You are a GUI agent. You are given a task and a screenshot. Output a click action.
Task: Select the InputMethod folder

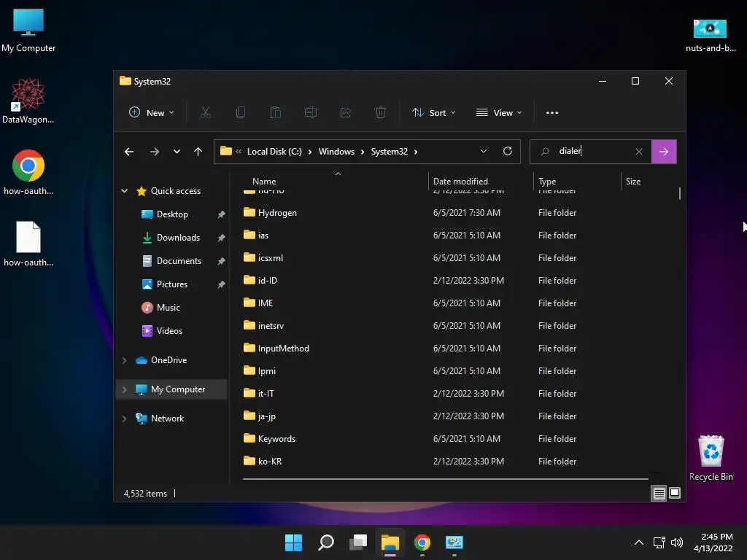284,349
